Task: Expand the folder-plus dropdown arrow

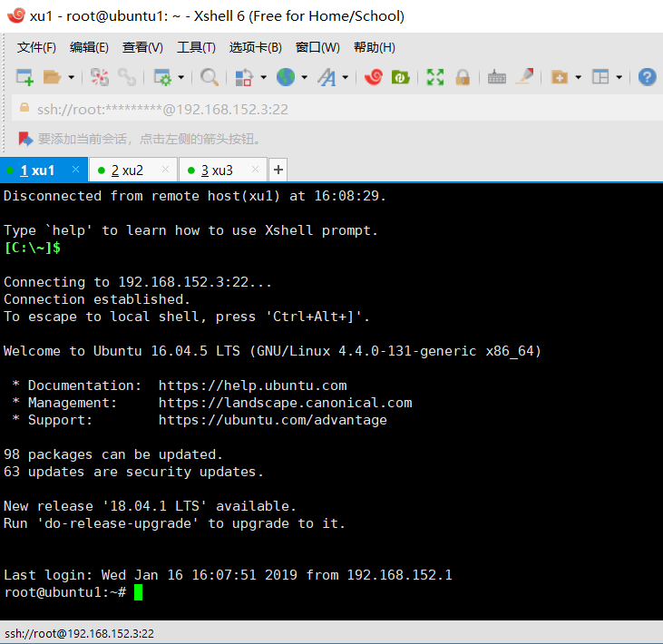Action: [578, 77]
